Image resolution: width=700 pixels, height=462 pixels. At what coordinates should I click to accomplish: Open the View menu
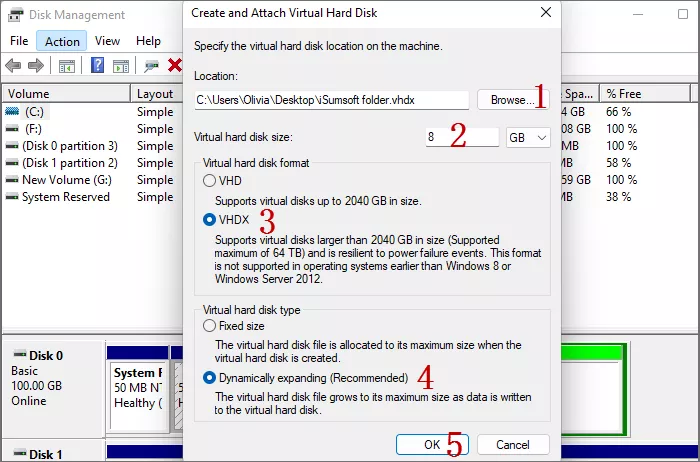[107, 41]
